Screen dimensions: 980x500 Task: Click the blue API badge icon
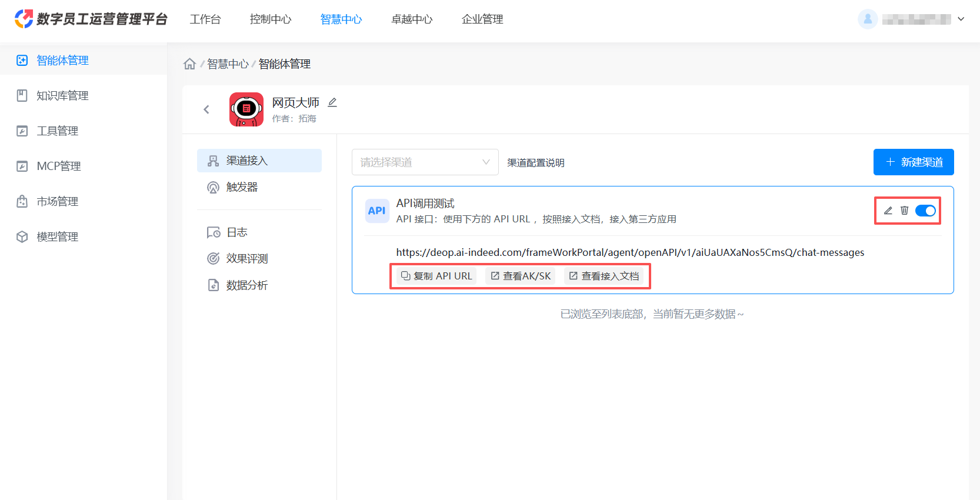click(x=376, y=211)
